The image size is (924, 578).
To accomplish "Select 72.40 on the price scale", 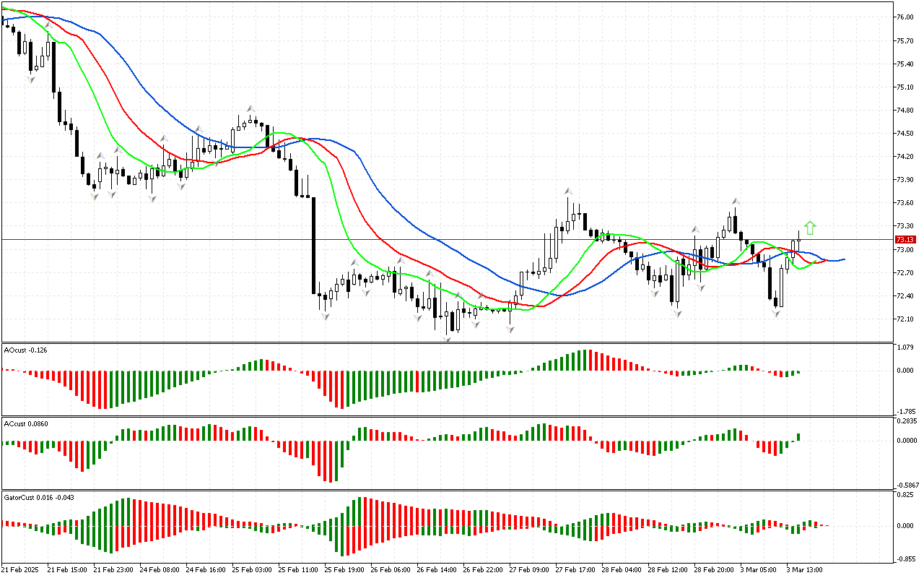I will click(x=905, y=296).
